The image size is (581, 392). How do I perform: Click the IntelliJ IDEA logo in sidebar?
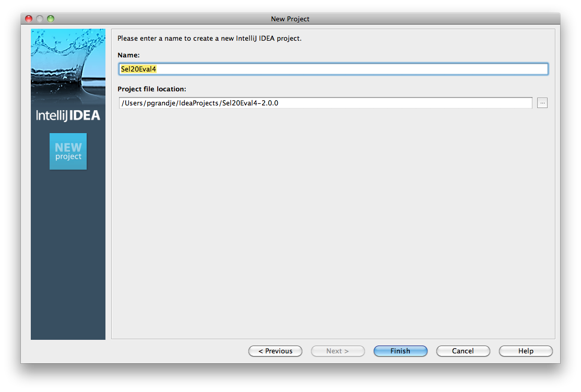[68, 115]
